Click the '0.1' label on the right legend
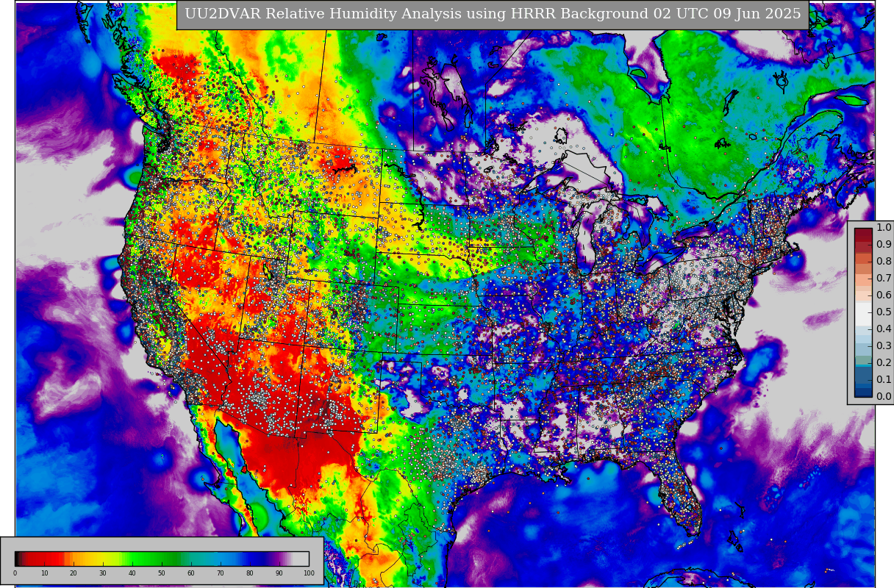Viewport: 894px width, 588px height. click(884, 379)
